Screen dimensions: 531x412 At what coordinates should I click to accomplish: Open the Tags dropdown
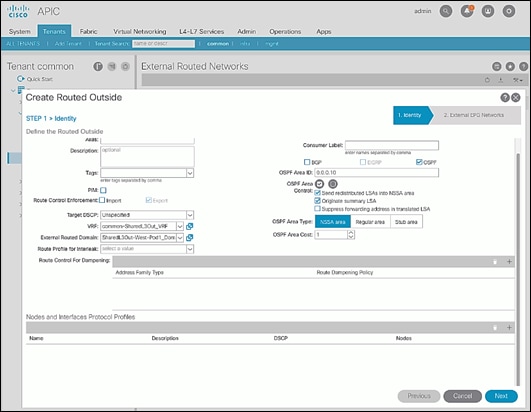190,173
